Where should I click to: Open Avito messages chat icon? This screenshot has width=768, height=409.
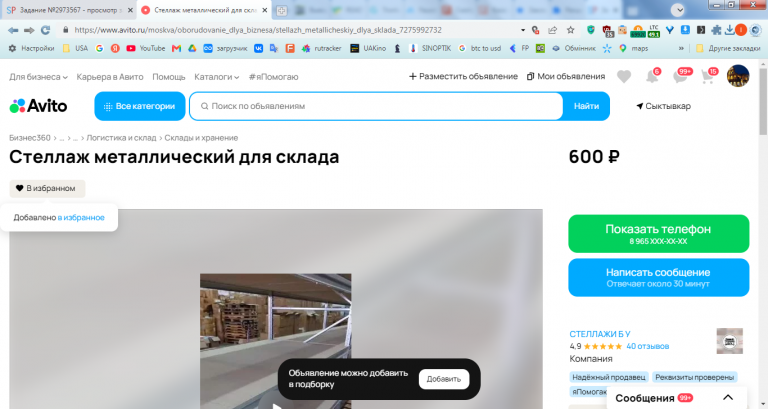[x=680, y=76]
